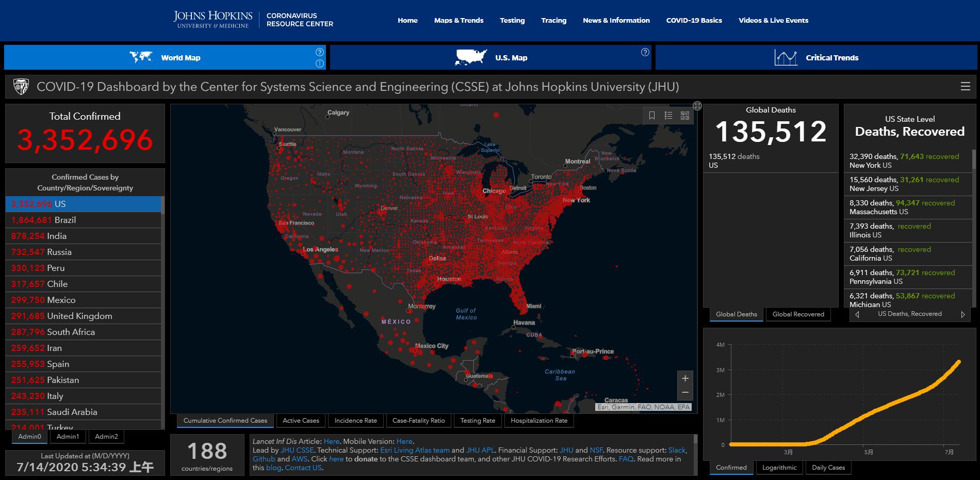Select India in the confirmed cases list
Viewport: 980px width, 480px height.
(x=83, y=236)
